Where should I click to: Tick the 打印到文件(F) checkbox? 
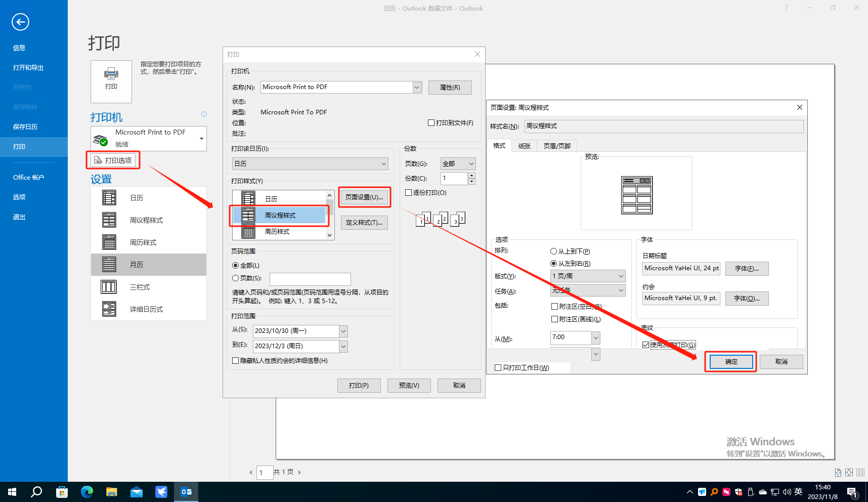[x=431, y=123]
